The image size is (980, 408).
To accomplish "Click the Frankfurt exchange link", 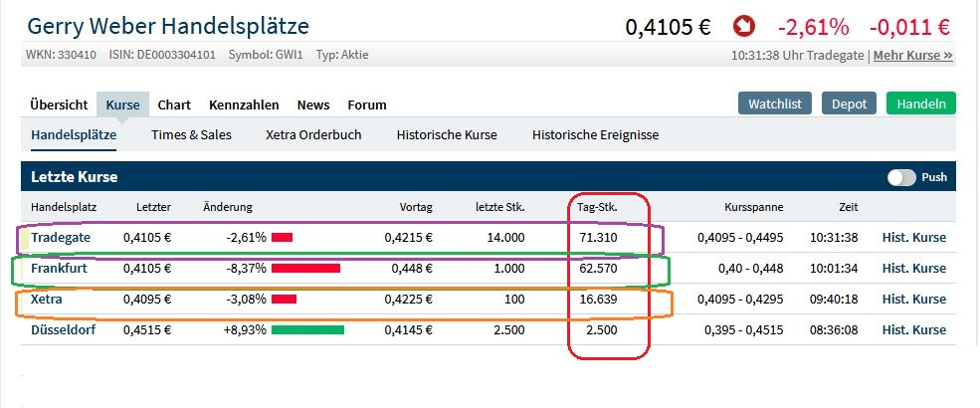I will coord(58,269).
